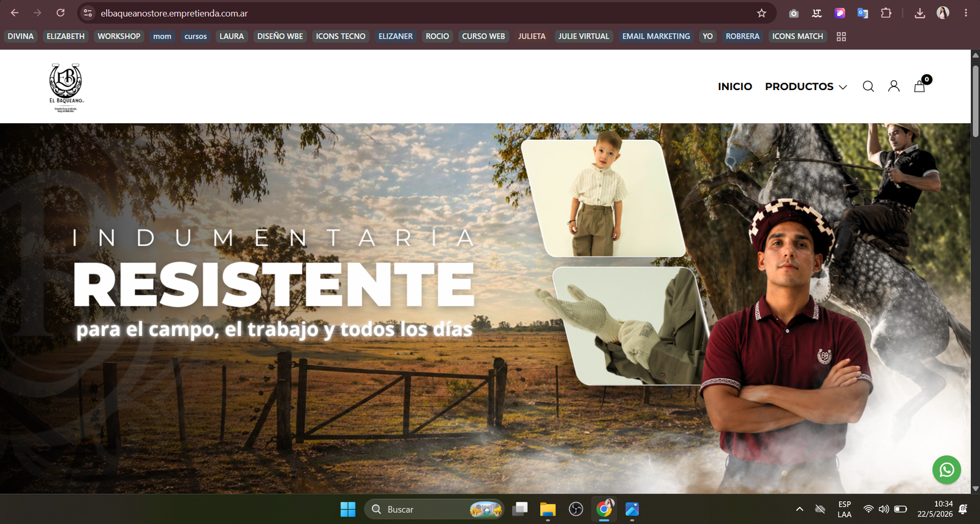980x524 pixels.
Task: Go back to previous page
Action: pos(15,13)
